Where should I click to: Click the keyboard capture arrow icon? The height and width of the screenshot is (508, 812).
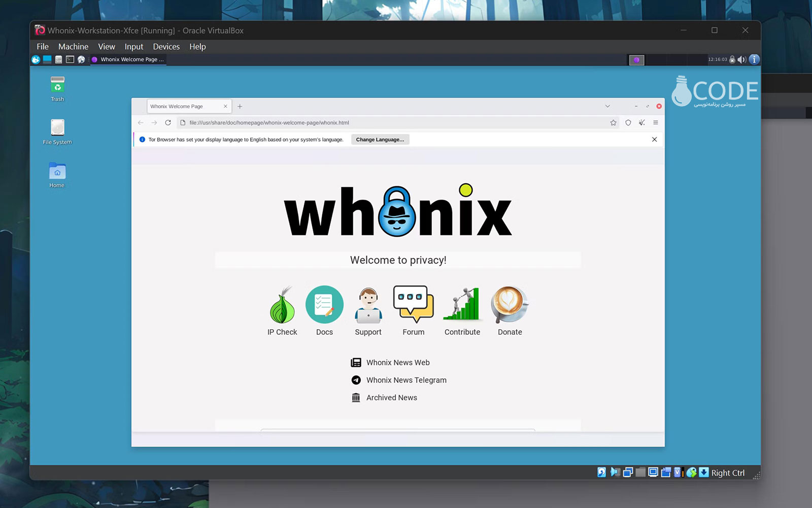[x=704, y=472]
